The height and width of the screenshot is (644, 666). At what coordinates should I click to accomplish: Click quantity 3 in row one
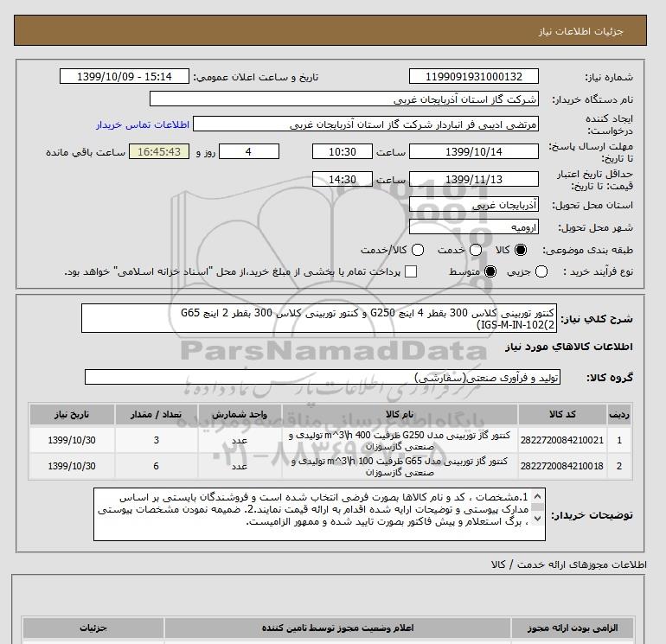tap(156, 440)
